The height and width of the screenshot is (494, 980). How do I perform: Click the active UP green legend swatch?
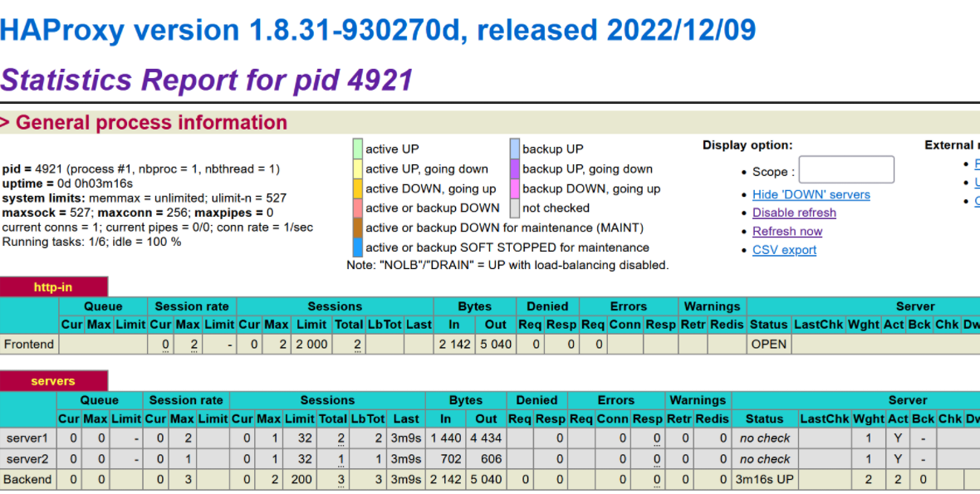coord(357,149)
